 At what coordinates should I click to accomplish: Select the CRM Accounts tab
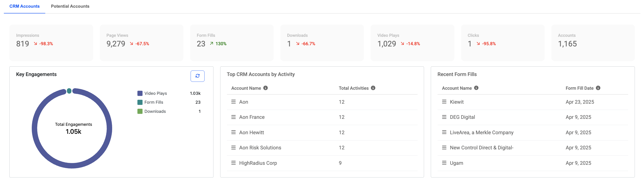coord(25,6)
